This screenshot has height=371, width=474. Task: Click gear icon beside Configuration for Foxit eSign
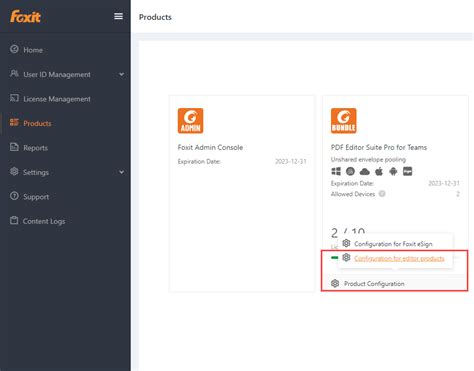[346, 243]
